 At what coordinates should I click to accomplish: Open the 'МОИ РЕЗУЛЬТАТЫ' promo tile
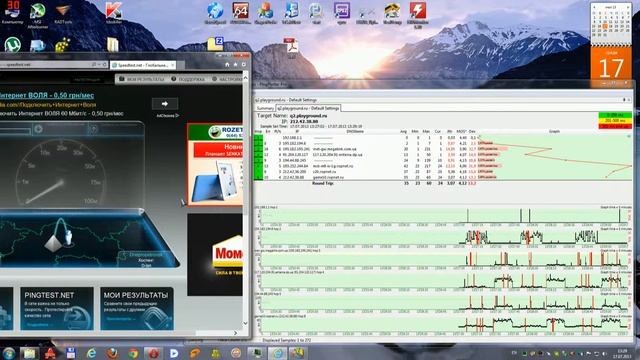pyautogui.click(x=137, y=309)
